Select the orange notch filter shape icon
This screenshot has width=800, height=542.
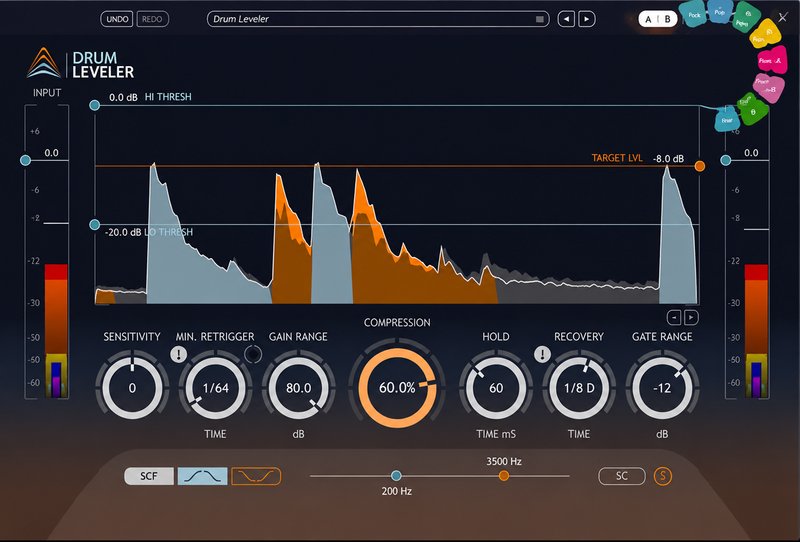coord(256,476)
